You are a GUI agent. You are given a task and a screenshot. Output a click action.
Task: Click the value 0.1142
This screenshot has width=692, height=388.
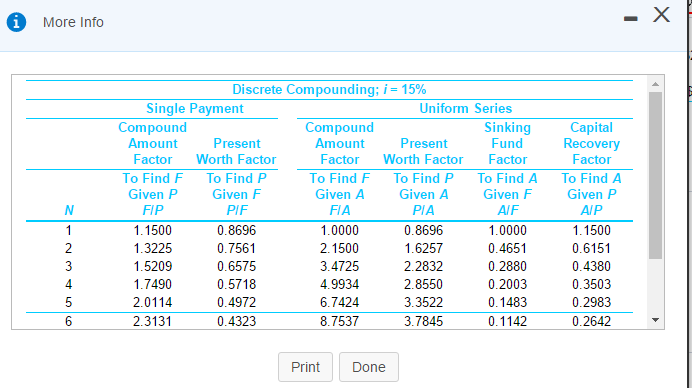508,321
